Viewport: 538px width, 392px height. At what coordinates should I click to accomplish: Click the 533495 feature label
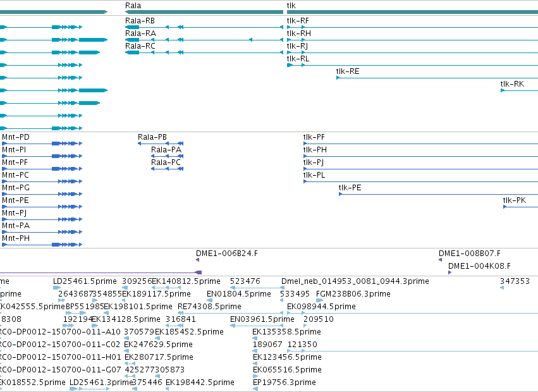pyautogui.click(x=295, y=294)
